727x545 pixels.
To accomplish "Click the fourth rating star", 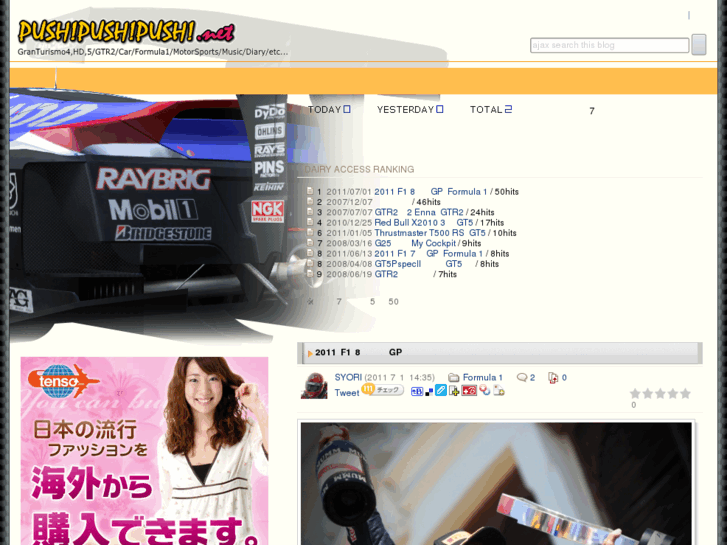I will (x=673, y=394).
